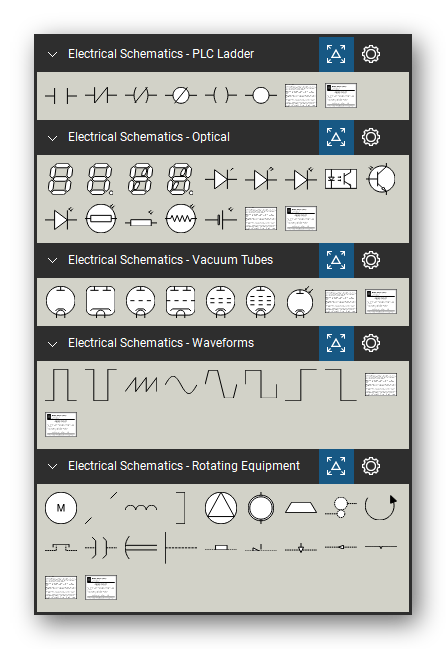446x649 pixels.
Task: Open the plain text note thumbnail in PLC Ladder
Action: (x=301, y=96)
